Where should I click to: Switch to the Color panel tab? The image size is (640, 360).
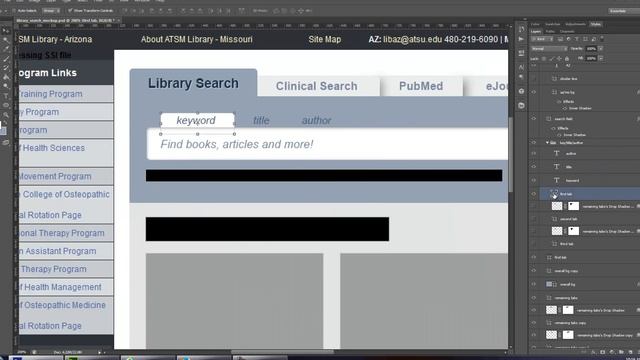(x=535, y=24)
